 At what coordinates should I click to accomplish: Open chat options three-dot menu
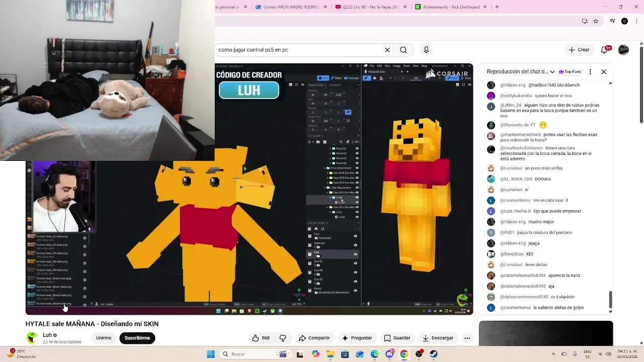coord(590,72)
